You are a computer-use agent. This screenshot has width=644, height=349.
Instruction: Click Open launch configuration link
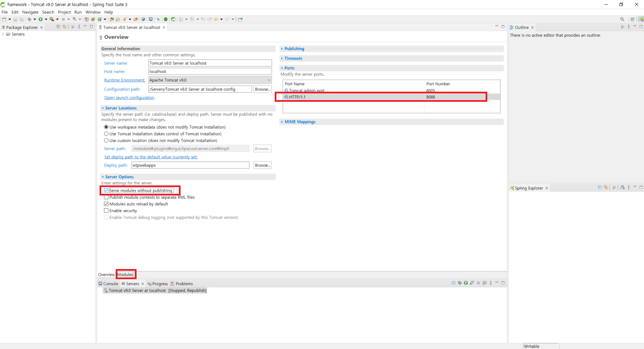point(129,97)
